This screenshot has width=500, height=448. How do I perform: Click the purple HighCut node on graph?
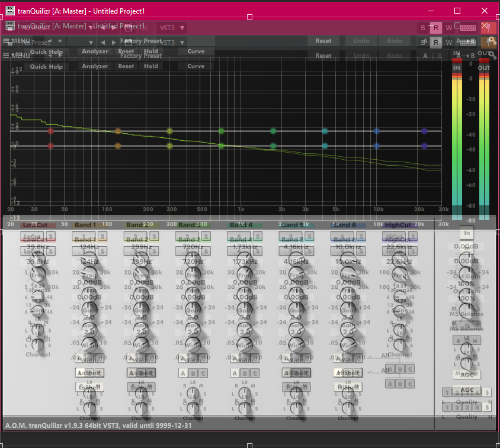click(x=424, y=131)
